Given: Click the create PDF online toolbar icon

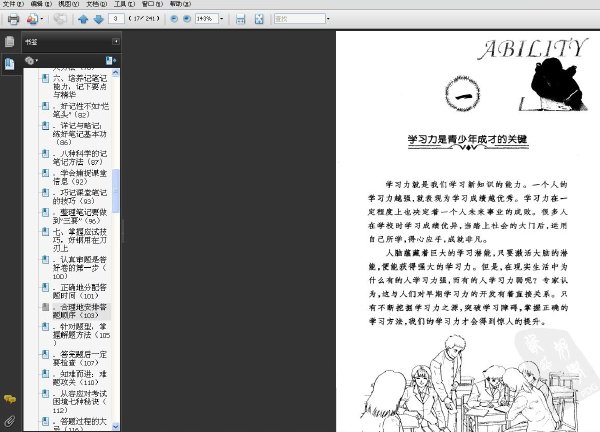Looking at the screenshot, I should 33,19.
